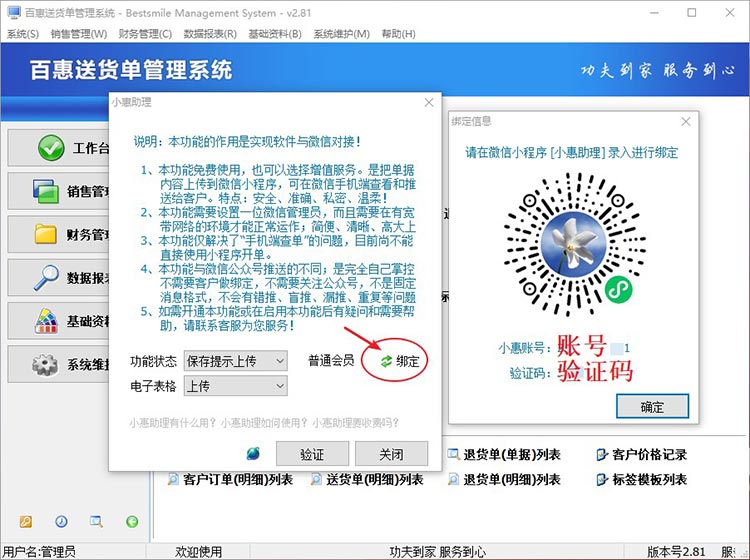Click the 验证 button

(312, 453)
